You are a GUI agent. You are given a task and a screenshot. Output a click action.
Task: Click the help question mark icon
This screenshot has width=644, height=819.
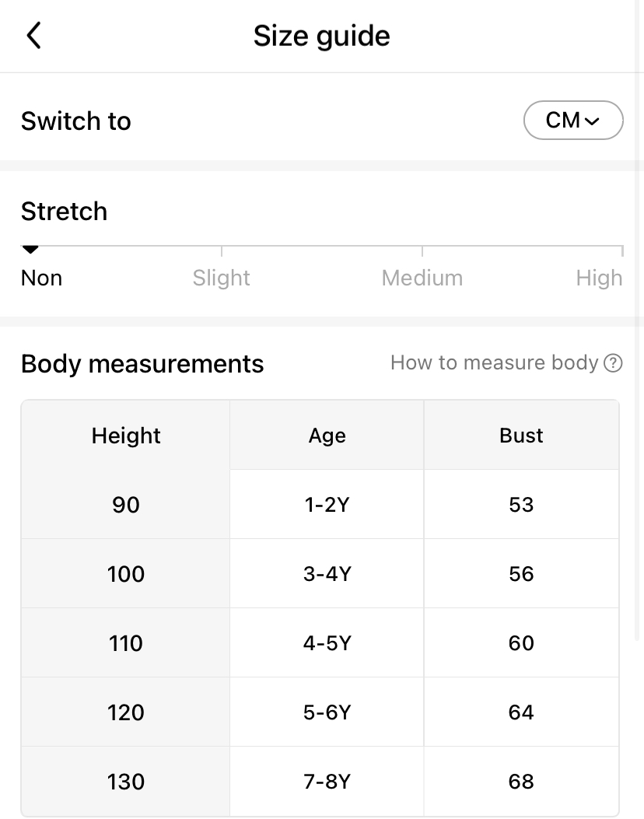pos(613,363)
